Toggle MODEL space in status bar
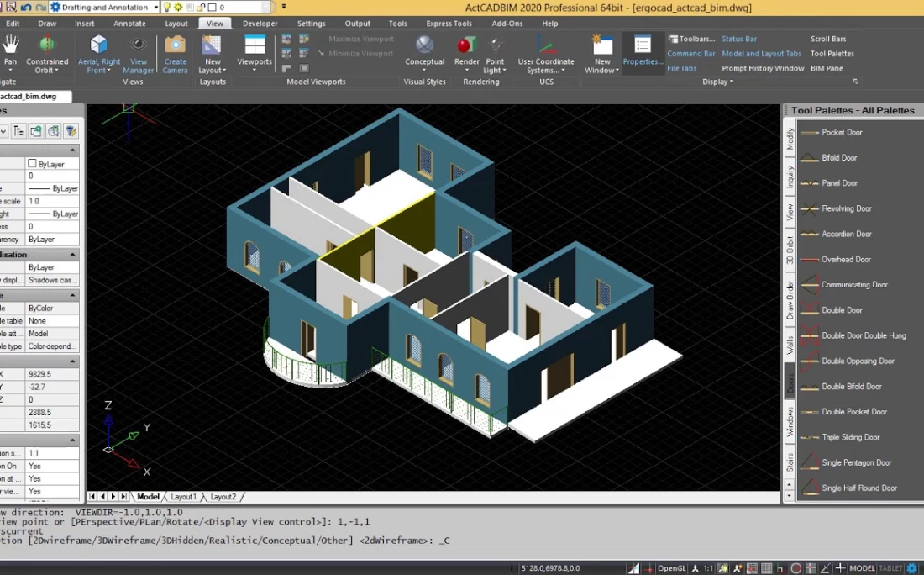 click(862, 568)
